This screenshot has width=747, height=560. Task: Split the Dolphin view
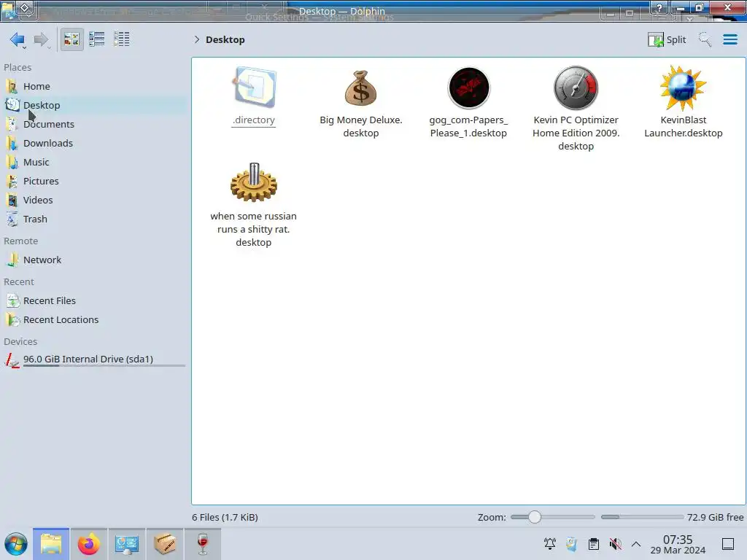tap(667, 39)
